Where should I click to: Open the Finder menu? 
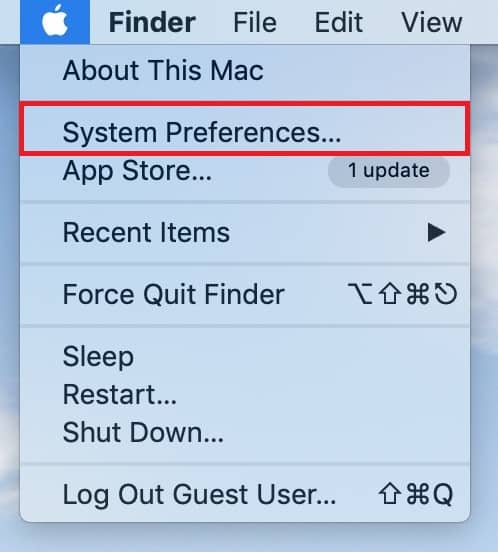[x=152, y=23]
